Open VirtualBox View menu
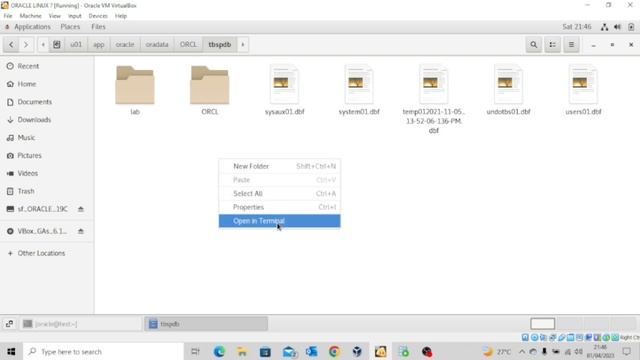This screenshot has height=360, width=640. [x=55, y=16]
